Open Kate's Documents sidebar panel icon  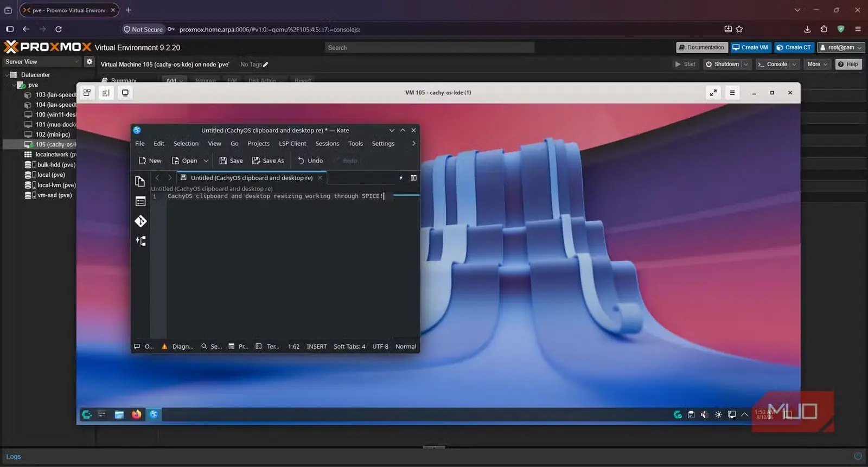140,181
